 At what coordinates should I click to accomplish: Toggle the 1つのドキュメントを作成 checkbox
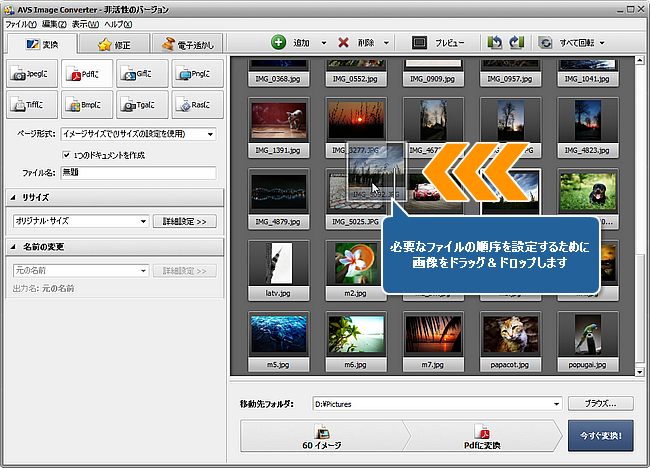66,155
